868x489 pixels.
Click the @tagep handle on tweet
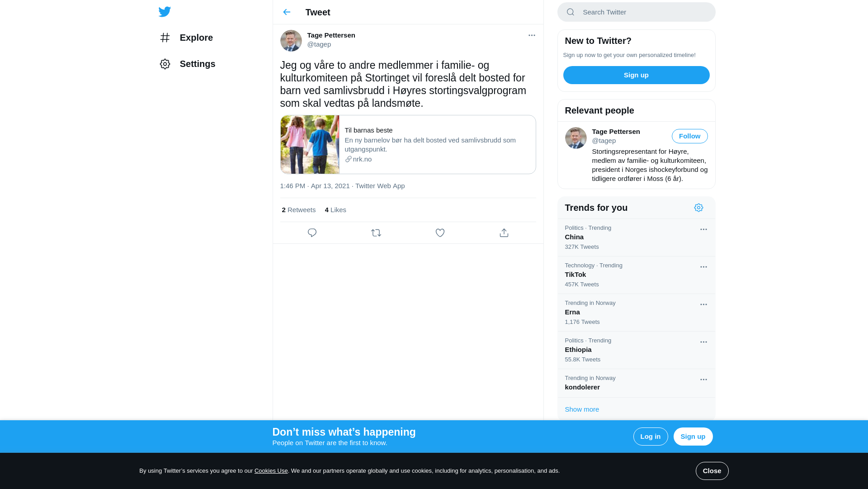point(319,44)
